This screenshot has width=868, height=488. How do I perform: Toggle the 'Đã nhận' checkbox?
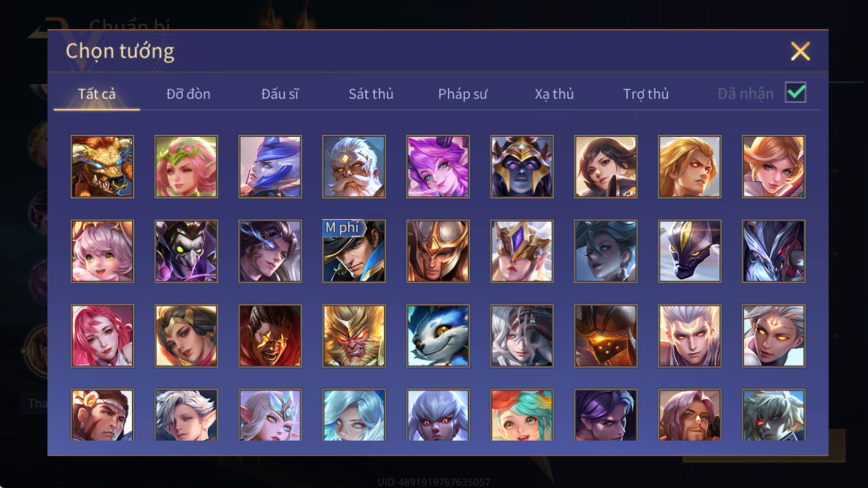coord(796,92)
